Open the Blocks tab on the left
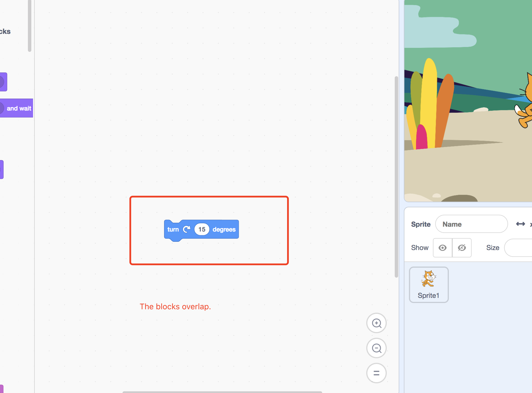This screenshot has width=532, height=393. [x=6, y=31]
